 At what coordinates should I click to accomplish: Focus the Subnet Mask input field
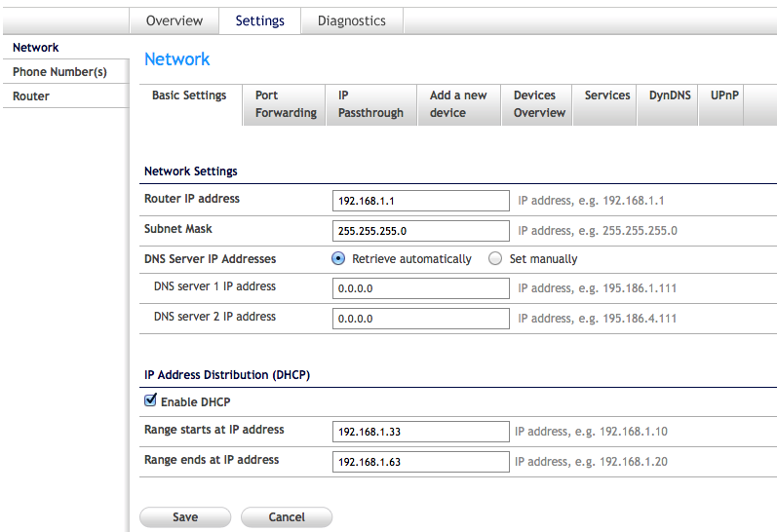pos(420,231)
